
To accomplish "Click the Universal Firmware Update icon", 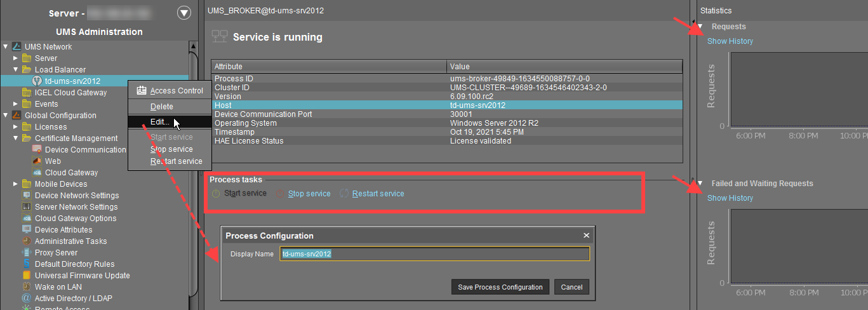I will click(27, 276).
